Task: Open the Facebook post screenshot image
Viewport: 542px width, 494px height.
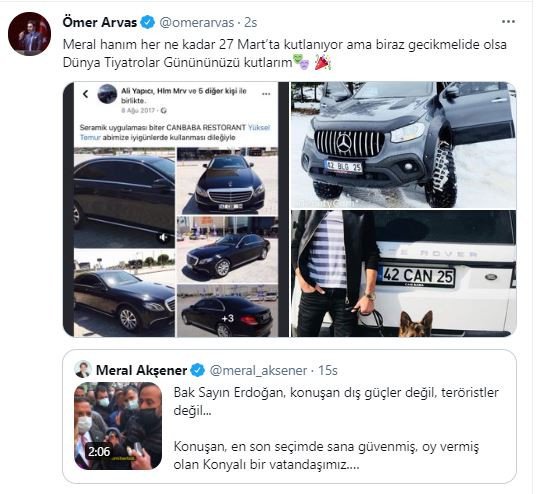Action: pyautogui.click(x=176, y=209)
